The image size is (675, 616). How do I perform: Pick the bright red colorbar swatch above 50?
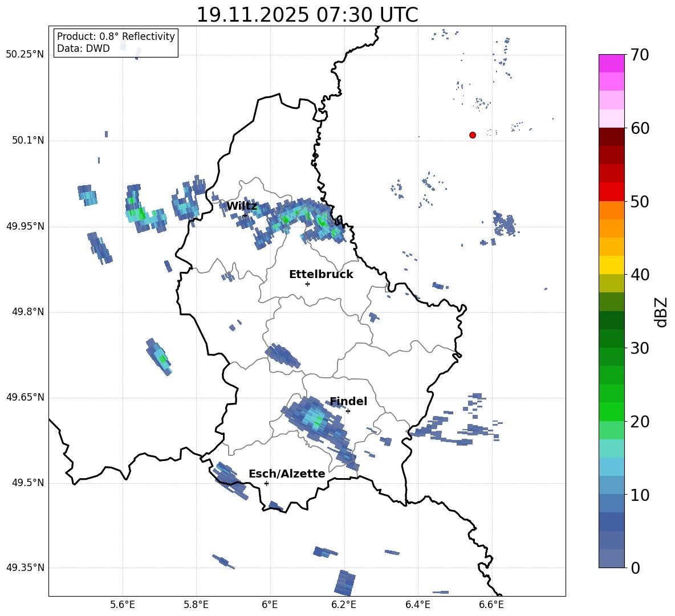612,192
